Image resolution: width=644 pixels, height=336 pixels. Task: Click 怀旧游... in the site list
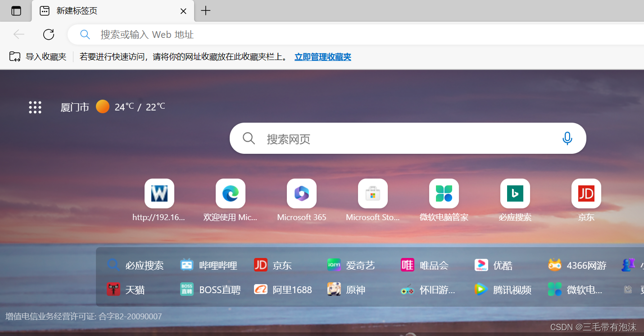[428, 290]
